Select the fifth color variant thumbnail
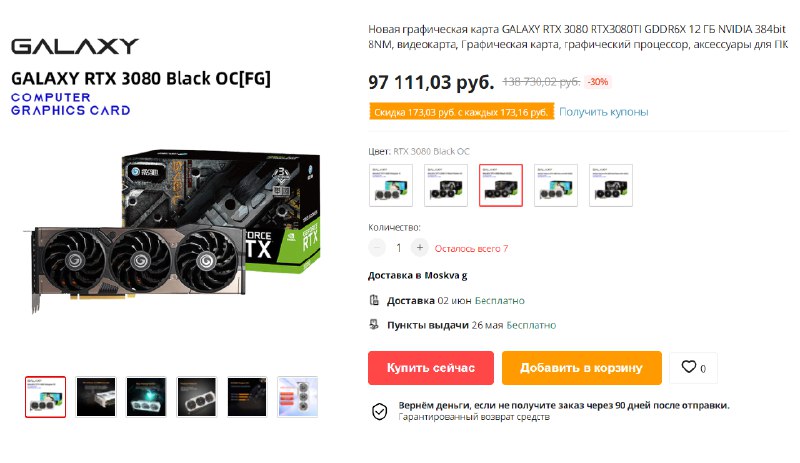 [x=611, y=185]
